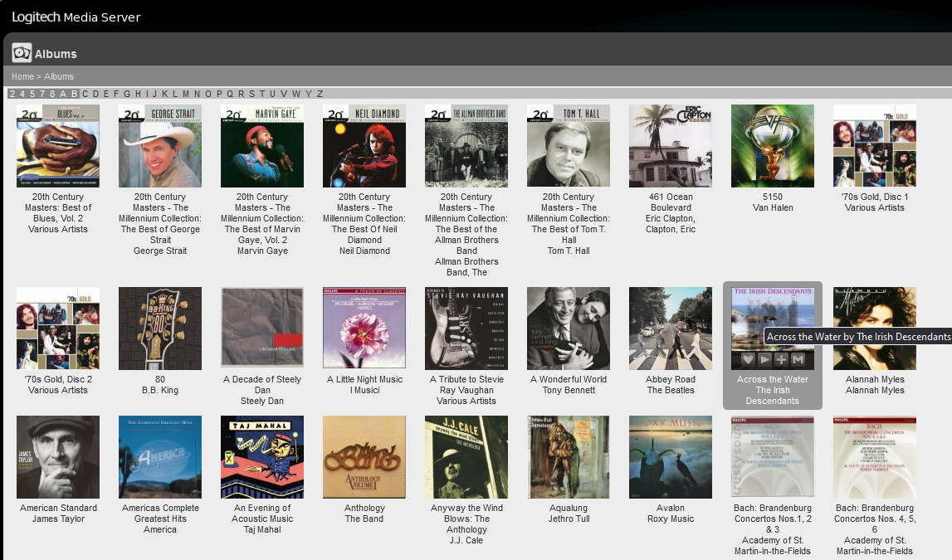Play the Across the Water album
Screen dimensions: 952x560
(764, 360)
